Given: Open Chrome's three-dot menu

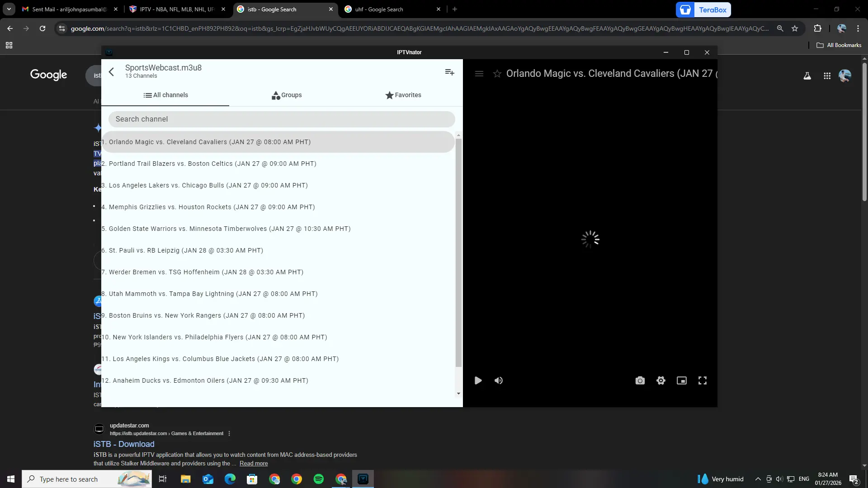Looking at the screenshot, I should point(858,28).
